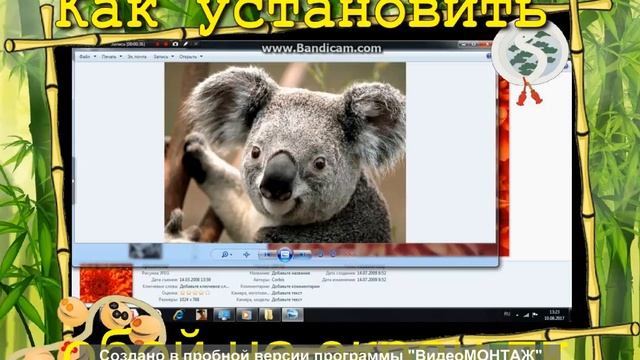This screenshot has width=640, height=360.
Task: Start the slideshow with the round center button
Action: coord(285,255)
